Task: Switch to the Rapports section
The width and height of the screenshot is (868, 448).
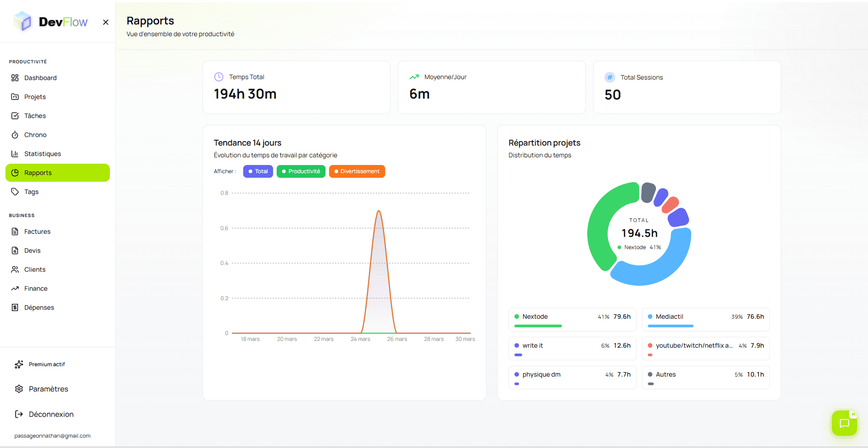Action: click(38, 173)
